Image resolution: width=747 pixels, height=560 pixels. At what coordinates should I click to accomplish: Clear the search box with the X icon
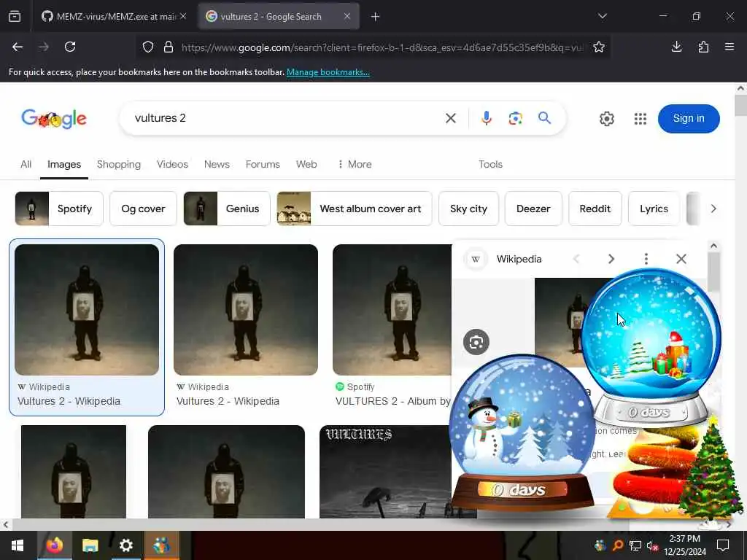(x=451, y=118)
